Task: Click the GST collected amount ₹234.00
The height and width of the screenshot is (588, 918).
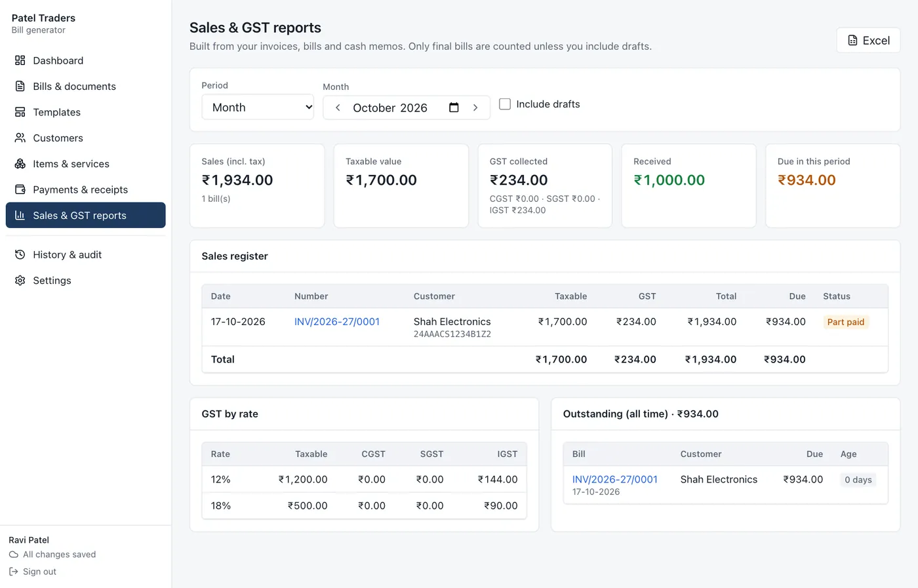Action: (519, 180)
